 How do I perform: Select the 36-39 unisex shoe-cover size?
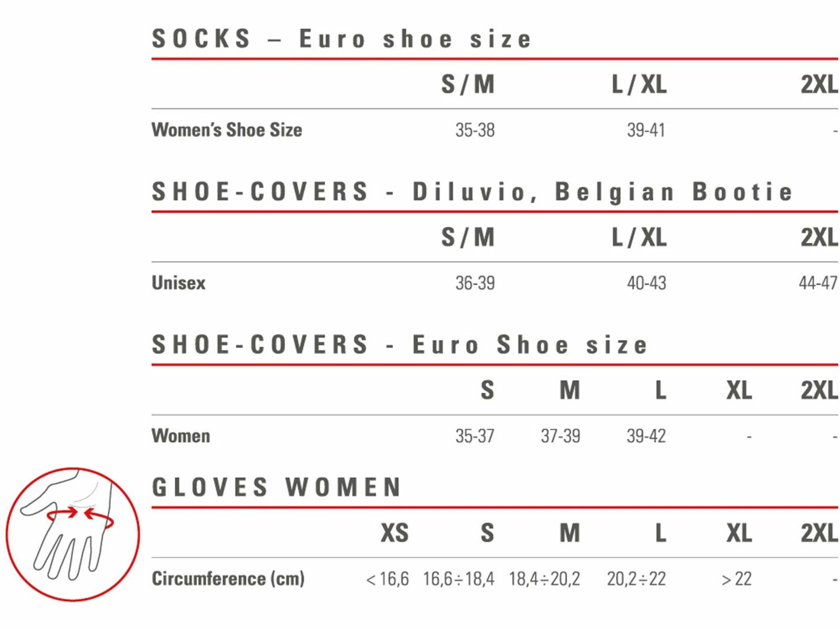475,283
